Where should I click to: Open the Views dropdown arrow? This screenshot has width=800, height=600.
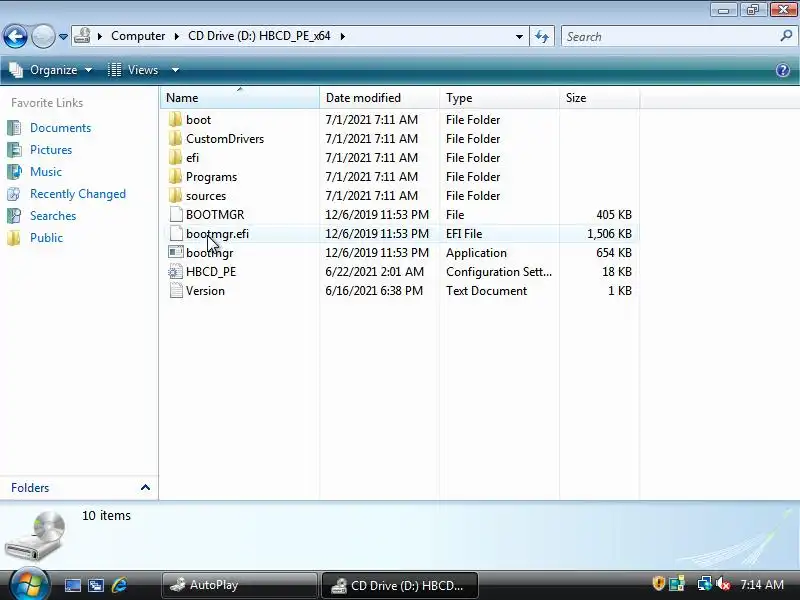click(x=176, y=70)
